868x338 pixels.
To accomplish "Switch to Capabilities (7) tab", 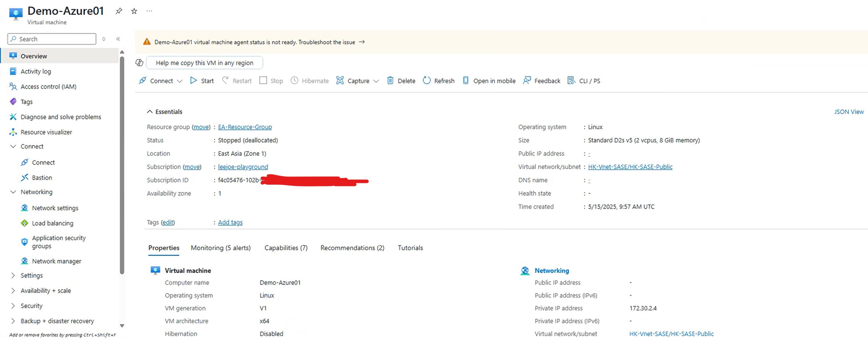I will pyautogui.click(x=286, y=248).
